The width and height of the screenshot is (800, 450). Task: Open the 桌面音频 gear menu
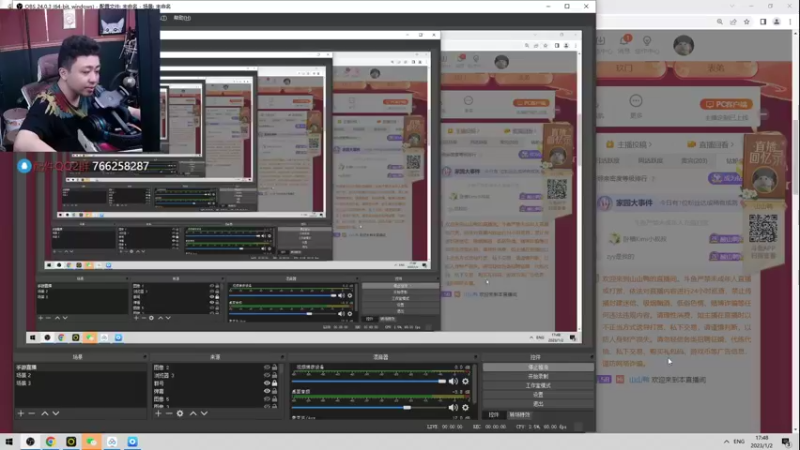[x=465, y=407]
